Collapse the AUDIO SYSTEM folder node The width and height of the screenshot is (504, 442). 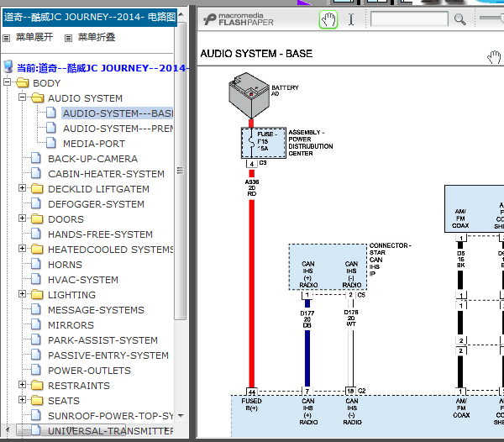click(22, 97)
